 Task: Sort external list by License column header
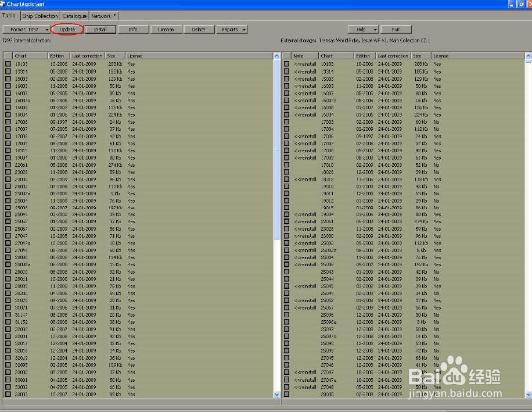[477, 56]
